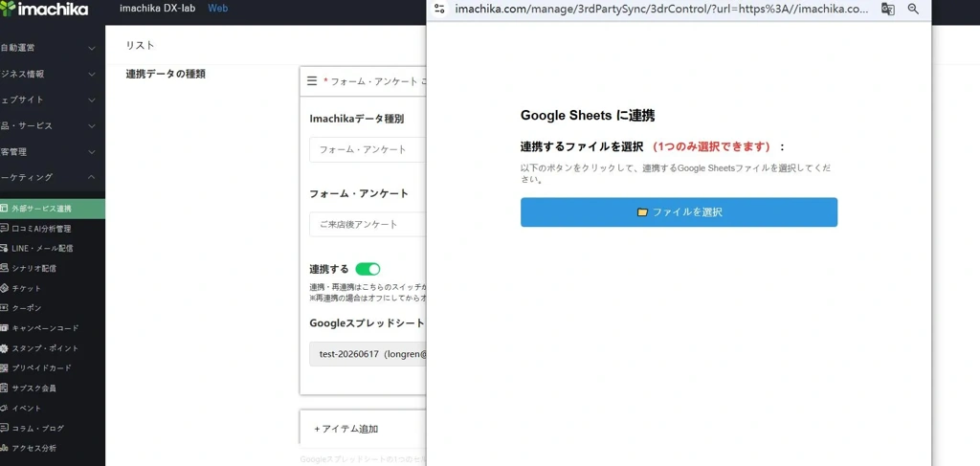
Task: Click the チケット tag icon
Action: (4, 289)
